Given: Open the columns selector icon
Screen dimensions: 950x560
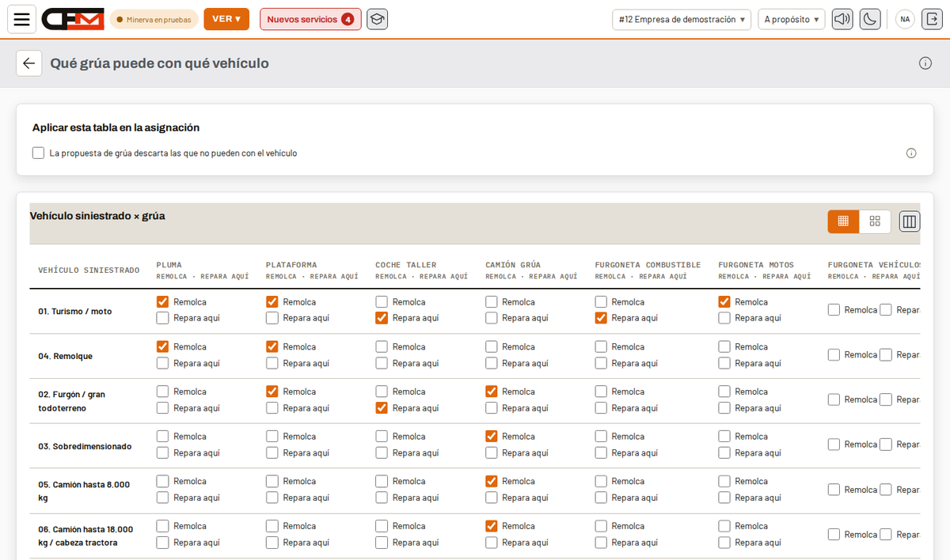Looking at the screenshot, I should [x=910, y=221].
